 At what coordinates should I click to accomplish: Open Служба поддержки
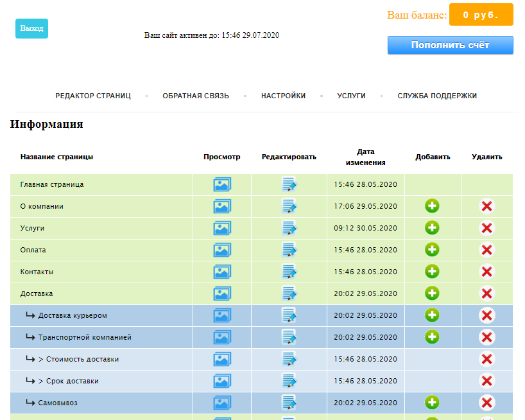click(437, 96)
